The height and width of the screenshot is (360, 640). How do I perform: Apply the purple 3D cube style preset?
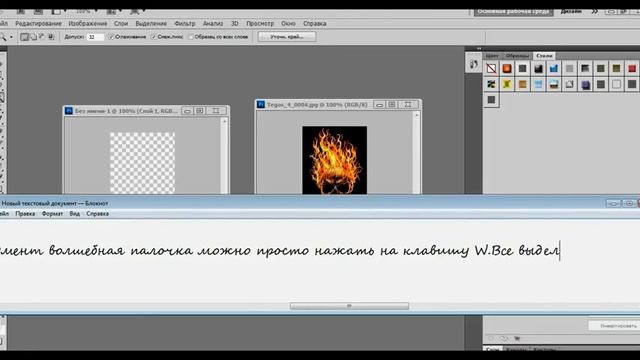point(585,84)
